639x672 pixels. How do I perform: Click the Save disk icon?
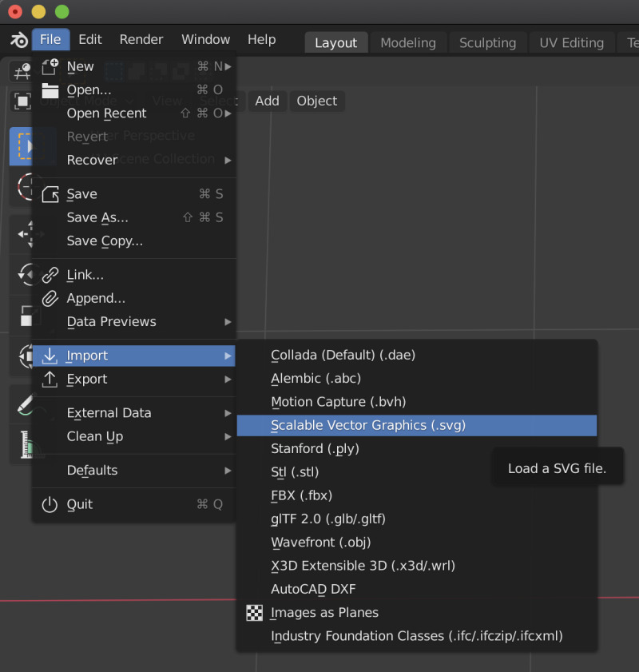(x=50, y=194)
